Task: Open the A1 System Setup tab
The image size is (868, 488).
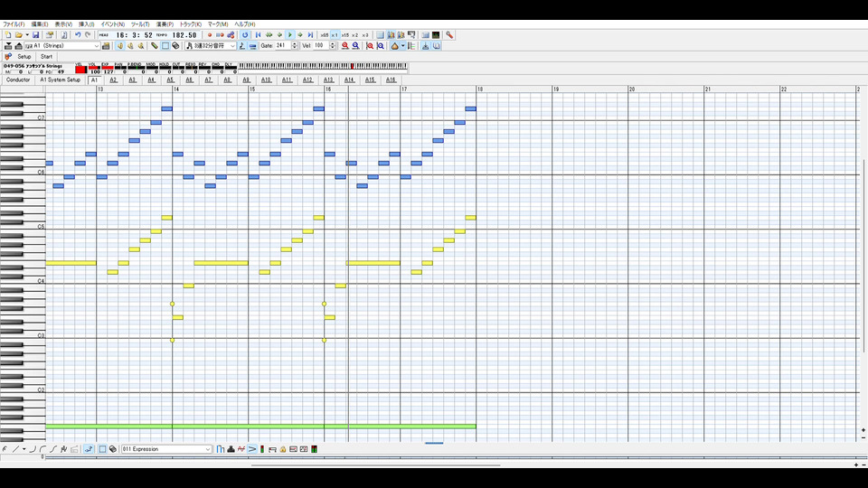Action: (x=61, y=80)
